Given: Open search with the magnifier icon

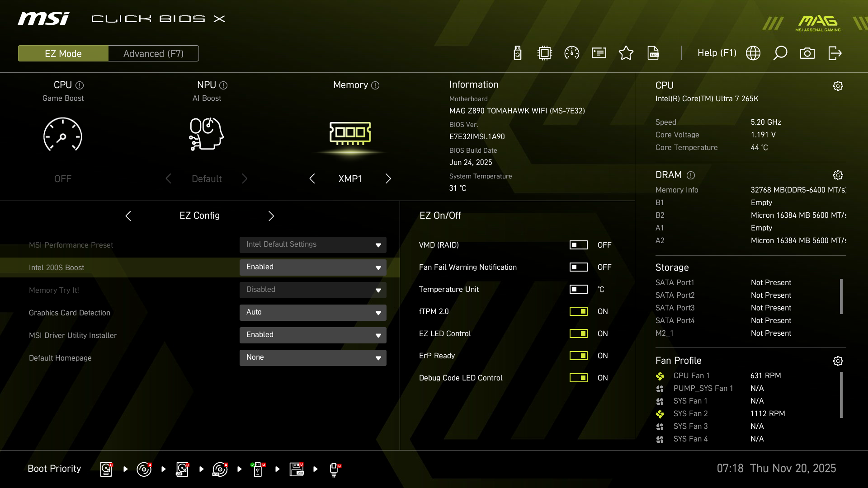Looking at the screenshot, I should pos(780,53).
